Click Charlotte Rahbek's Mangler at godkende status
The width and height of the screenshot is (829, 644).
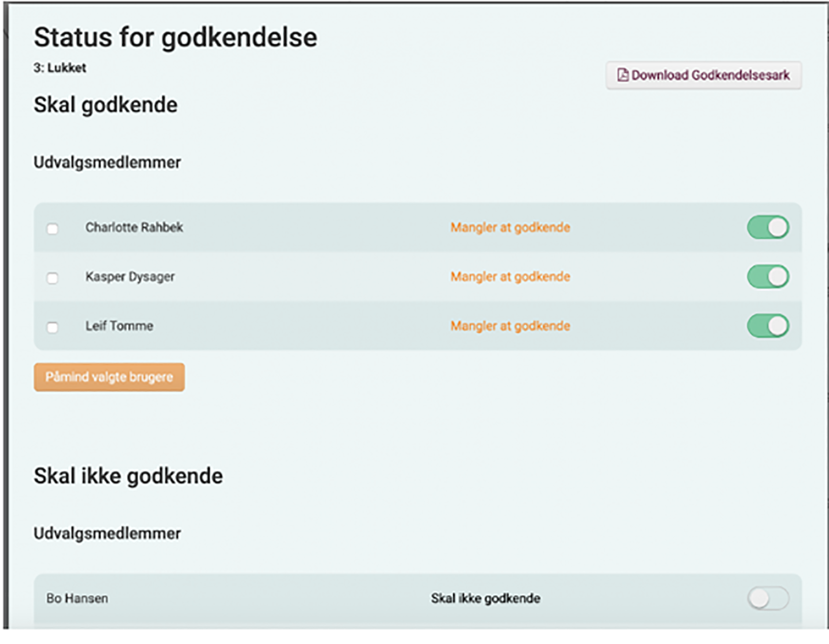coord(510,227)
